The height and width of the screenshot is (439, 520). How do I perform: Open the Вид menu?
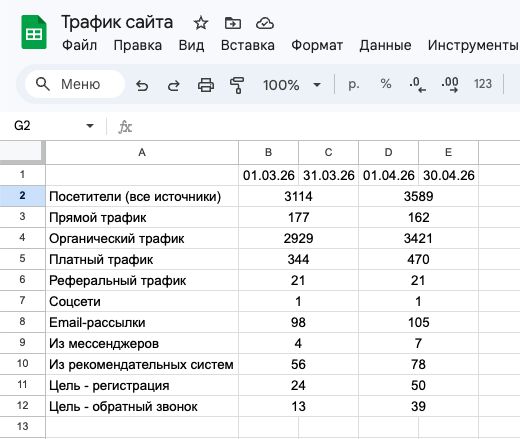click(x=191, y=45)
